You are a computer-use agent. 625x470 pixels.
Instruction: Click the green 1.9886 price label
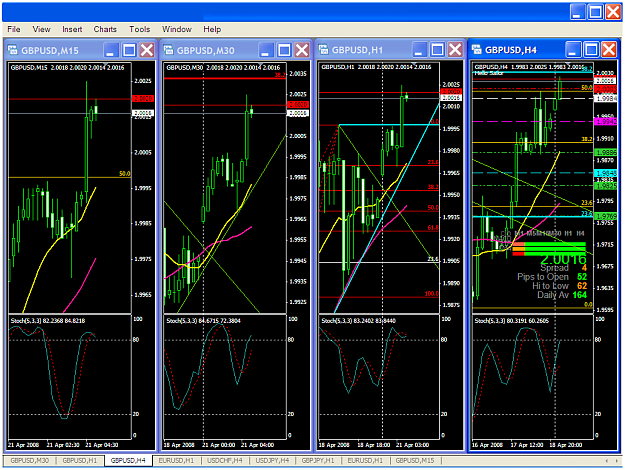(x=605, y=152)
